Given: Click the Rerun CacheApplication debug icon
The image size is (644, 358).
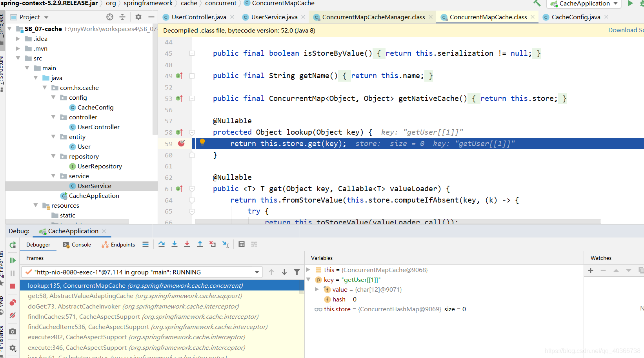Looking at the screenshot, I should [x=13, y=245].
